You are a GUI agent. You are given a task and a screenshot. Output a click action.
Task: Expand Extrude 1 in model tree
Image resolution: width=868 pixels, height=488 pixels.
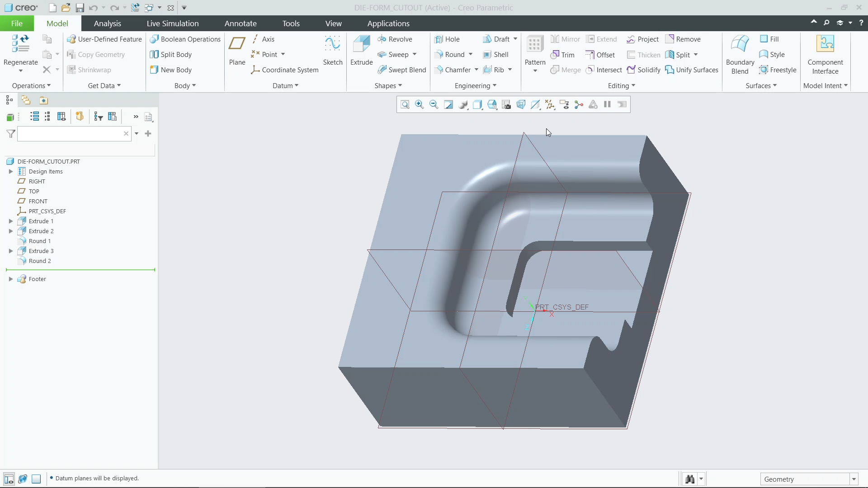(x=11, y=221)
